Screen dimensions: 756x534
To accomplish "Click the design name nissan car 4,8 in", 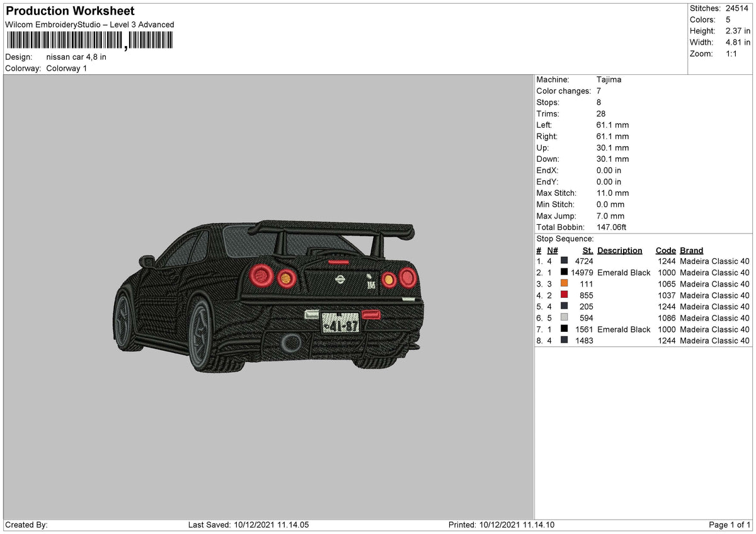I will click(76, 57).
